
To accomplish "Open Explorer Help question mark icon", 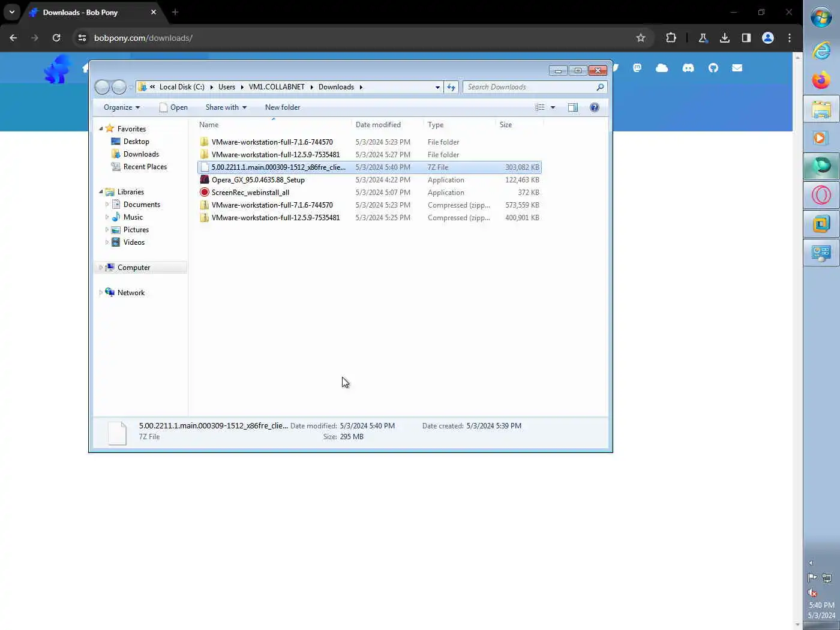I will click(594, 107).
